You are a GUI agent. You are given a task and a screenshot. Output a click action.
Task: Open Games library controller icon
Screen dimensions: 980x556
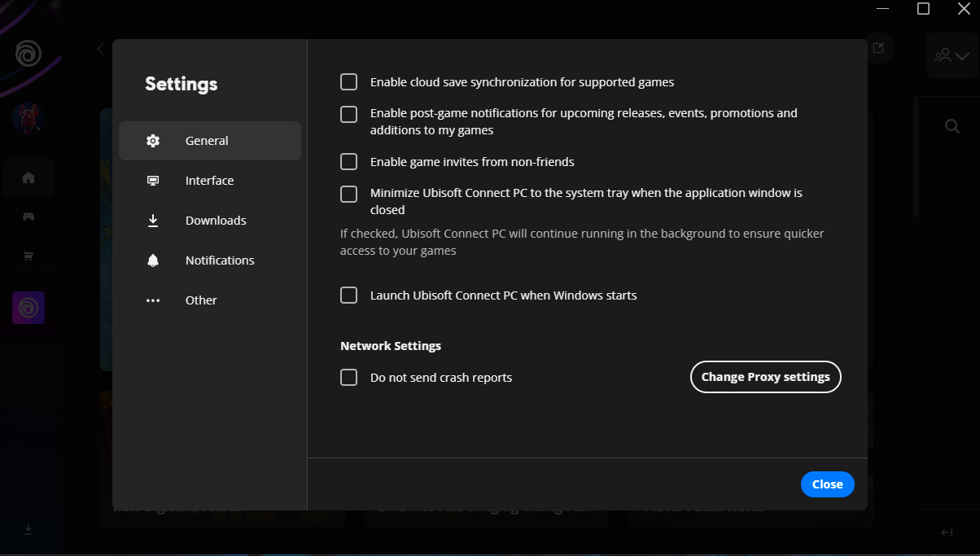coord(28,217)
